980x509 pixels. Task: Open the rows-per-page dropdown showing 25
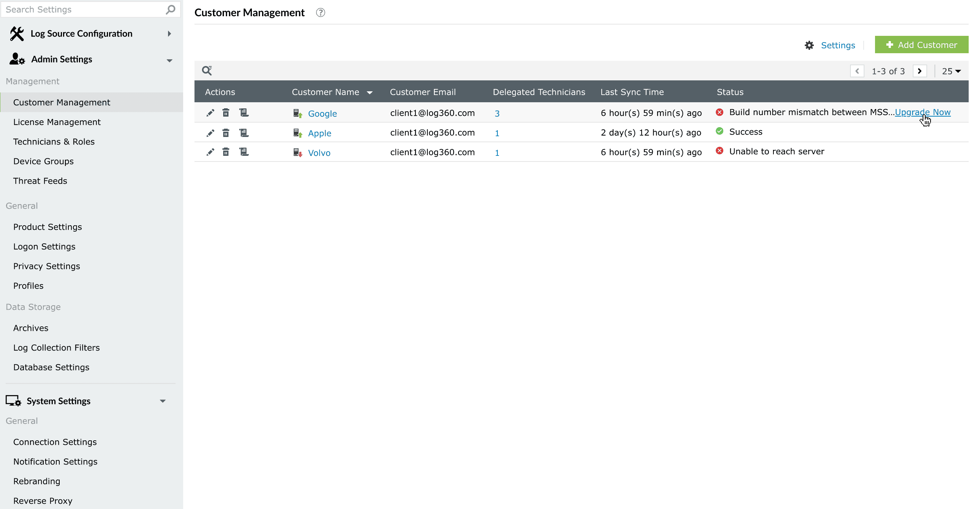[x=951, y=71]
